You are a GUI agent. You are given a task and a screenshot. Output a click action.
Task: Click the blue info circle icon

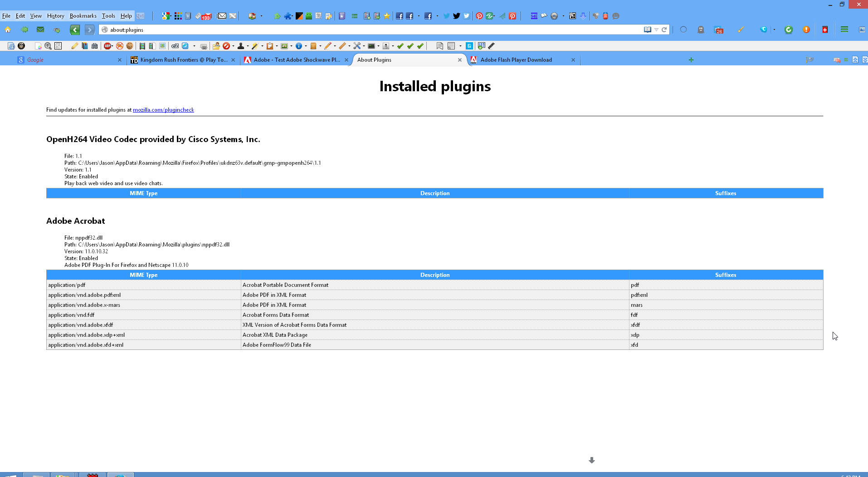(299, 46)
